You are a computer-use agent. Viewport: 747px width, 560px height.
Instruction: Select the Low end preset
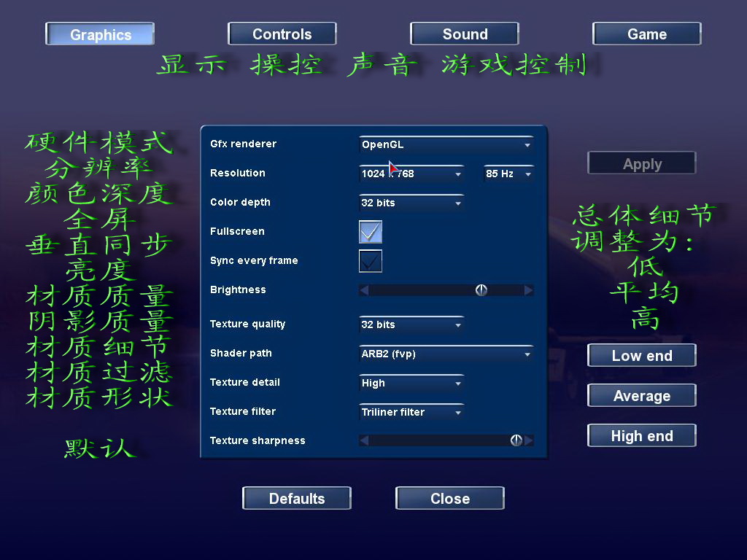coord(642,355)
